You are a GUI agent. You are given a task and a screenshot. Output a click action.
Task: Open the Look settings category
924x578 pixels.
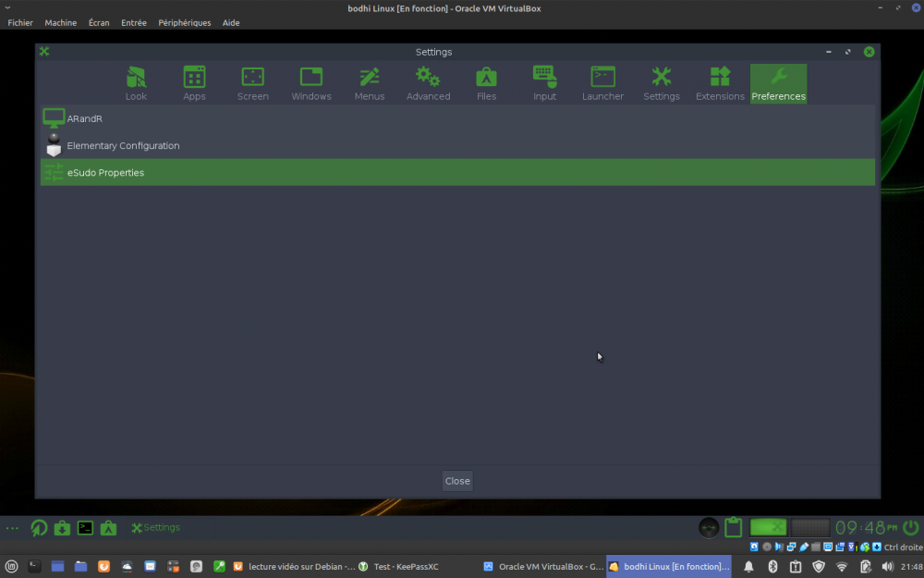pos(136,83)
